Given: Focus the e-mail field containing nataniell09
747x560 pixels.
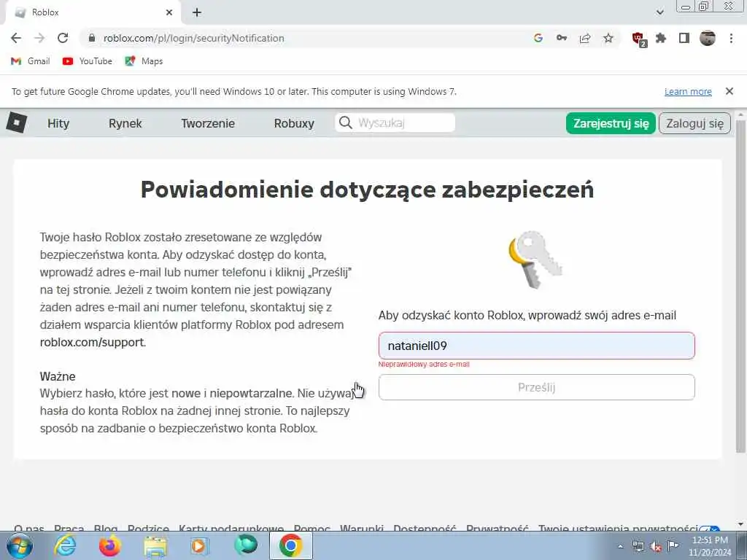Looking at the screenshot, I should [x=536, y=346].
